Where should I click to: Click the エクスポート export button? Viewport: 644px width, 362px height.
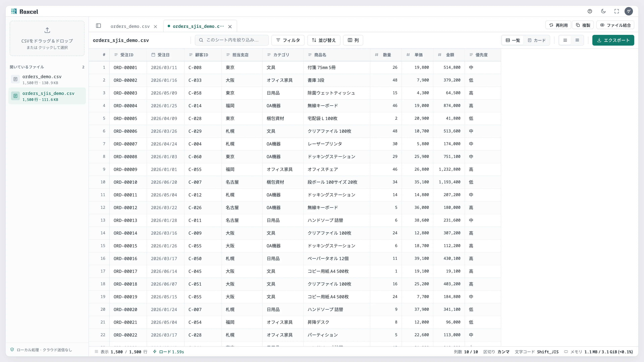point(613,40)
